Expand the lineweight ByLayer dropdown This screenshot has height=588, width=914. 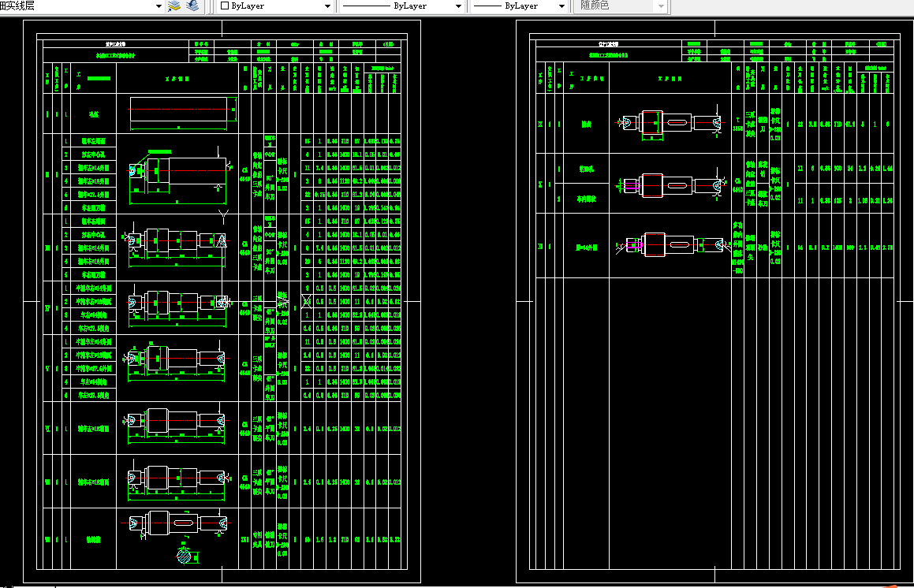click(561, 6)
